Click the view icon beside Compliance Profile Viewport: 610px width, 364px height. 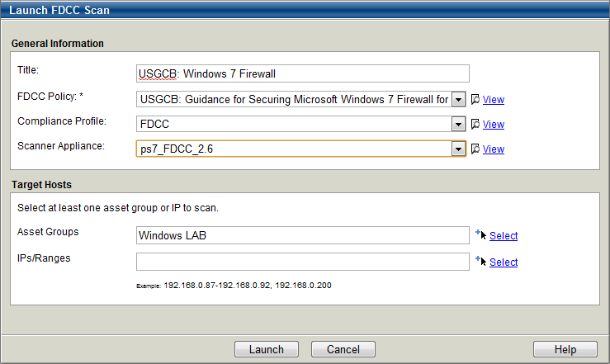(x=475, y=125)
